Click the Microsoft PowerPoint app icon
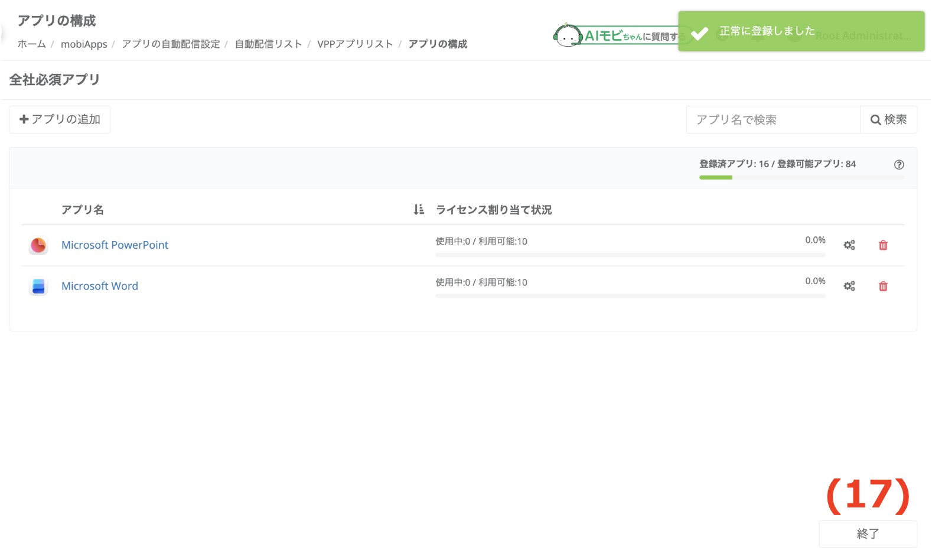 click(38, 245)
